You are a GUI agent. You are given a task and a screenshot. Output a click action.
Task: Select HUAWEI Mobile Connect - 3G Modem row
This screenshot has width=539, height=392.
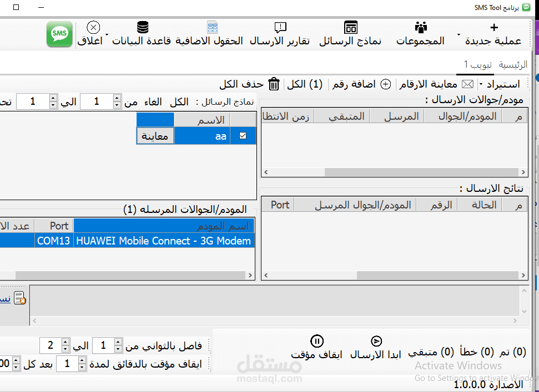(x=164, y=241)
